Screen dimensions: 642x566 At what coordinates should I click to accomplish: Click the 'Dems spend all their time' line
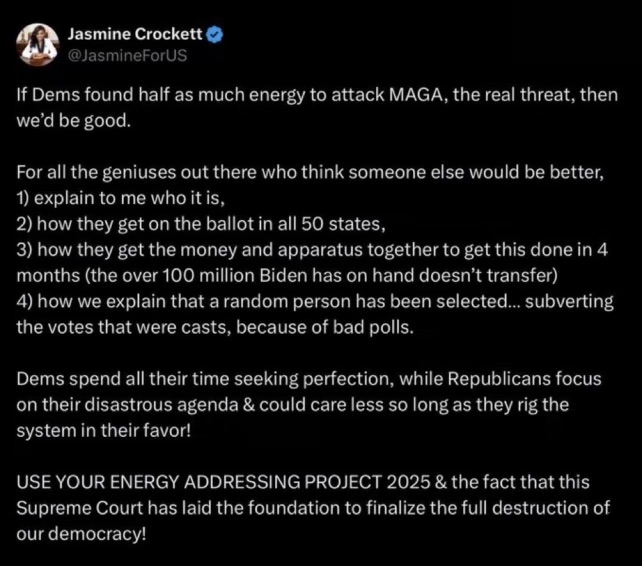pyautogui.click(x=309, y=379)
